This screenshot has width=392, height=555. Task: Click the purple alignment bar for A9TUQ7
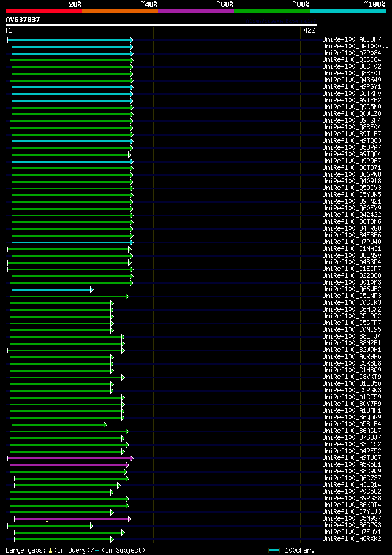coord(70,458)
